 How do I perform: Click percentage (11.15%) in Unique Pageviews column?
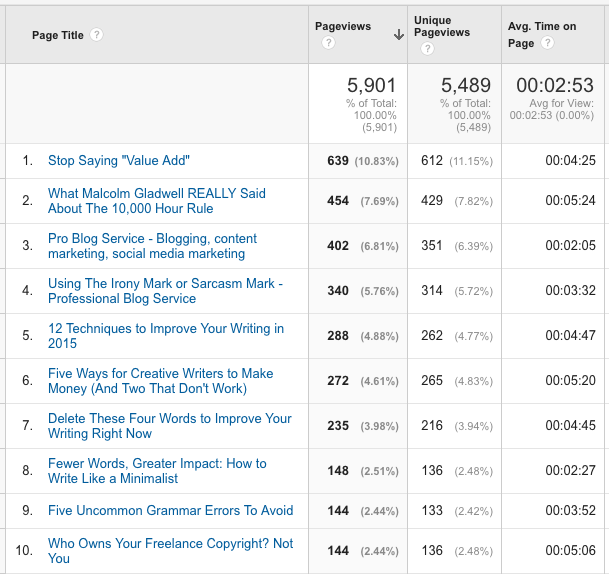(x=471, y=162)
